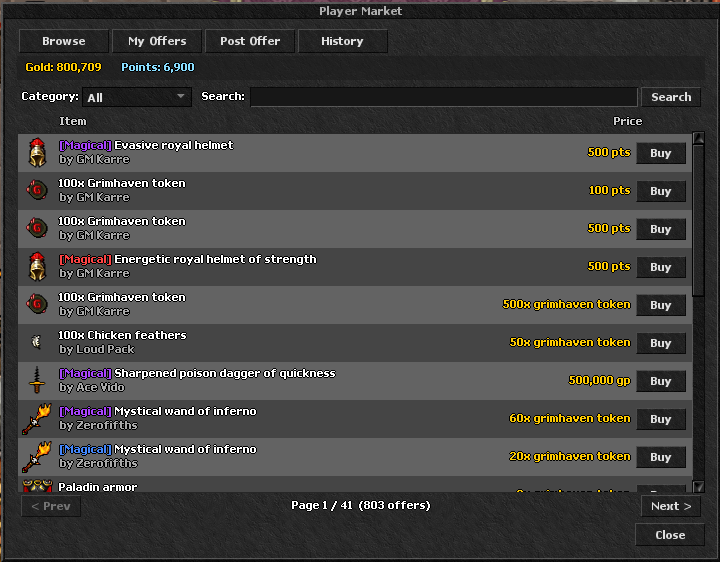The width and height of the screenshot is (720, 562).
Task: Open the Category dropdown showing All
Action: [137, 97]
